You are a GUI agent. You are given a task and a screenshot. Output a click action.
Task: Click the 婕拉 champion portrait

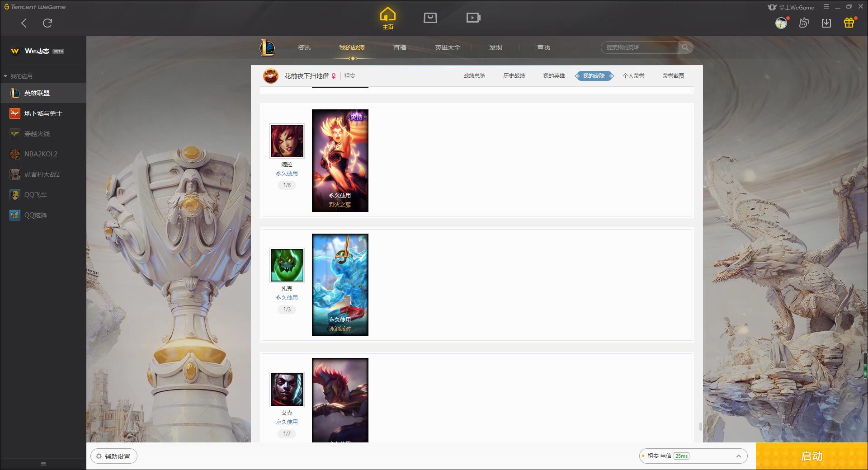tap(287, 141)
